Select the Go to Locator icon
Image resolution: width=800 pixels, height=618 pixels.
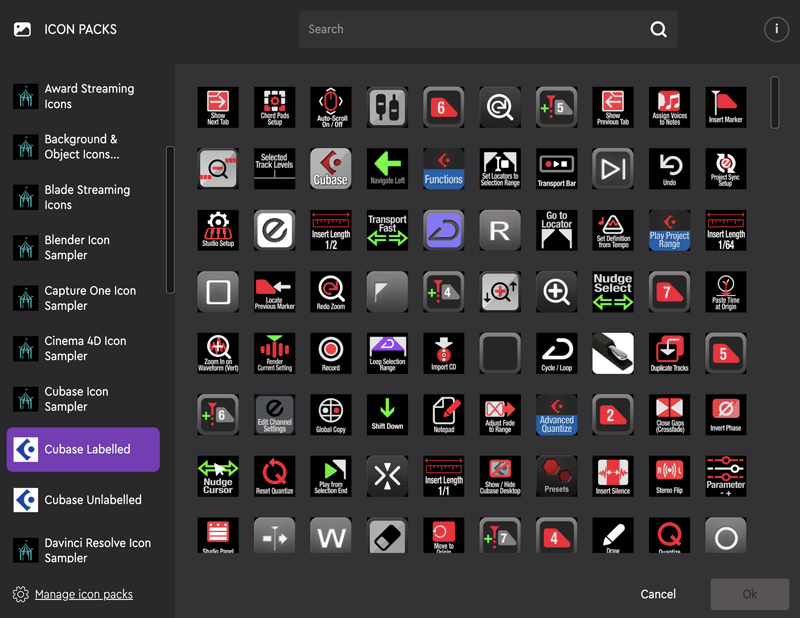(557, 230)
